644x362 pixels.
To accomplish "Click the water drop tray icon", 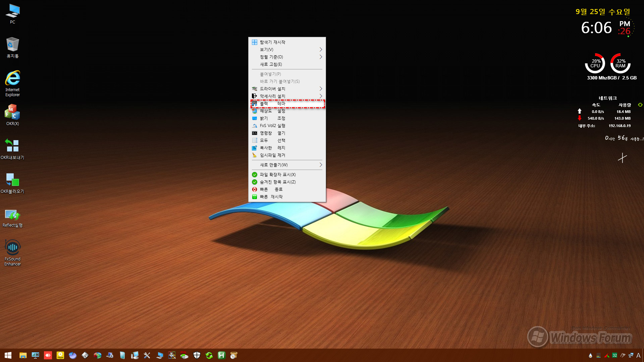I will pyautogui.click(x=591, y=355).
